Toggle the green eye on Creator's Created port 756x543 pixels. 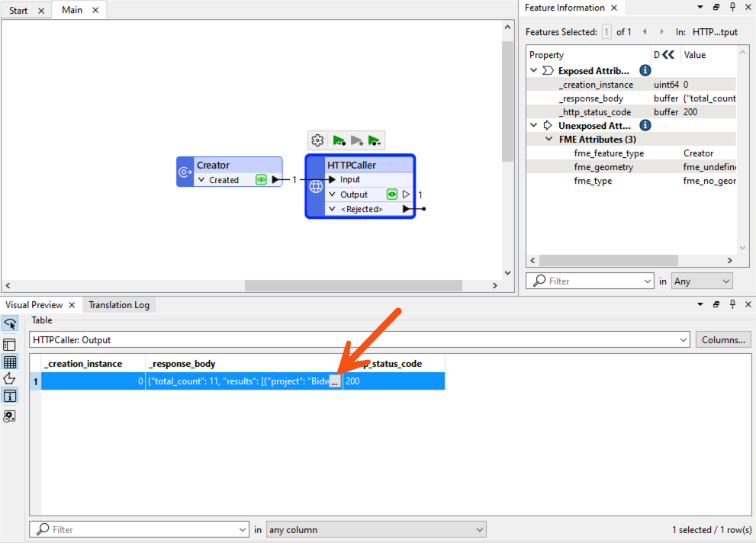(x=261, y=180)
